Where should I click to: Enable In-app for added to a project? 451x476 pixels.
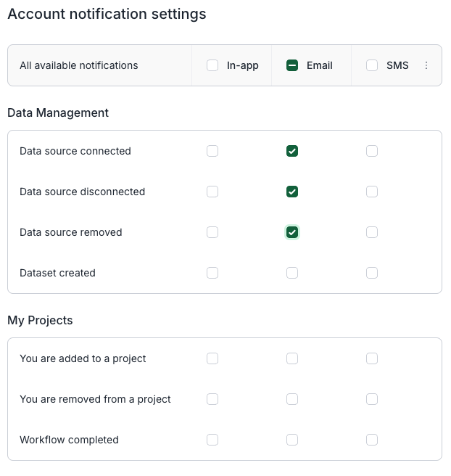pos(212,358)
